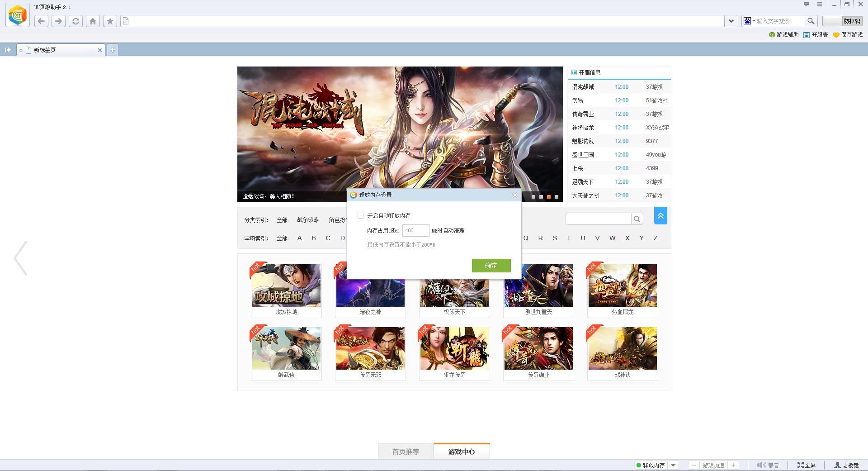Screen dimensions: 868x471
Task: Click 足霸天下 server row
Action: [x=619, y=182]
